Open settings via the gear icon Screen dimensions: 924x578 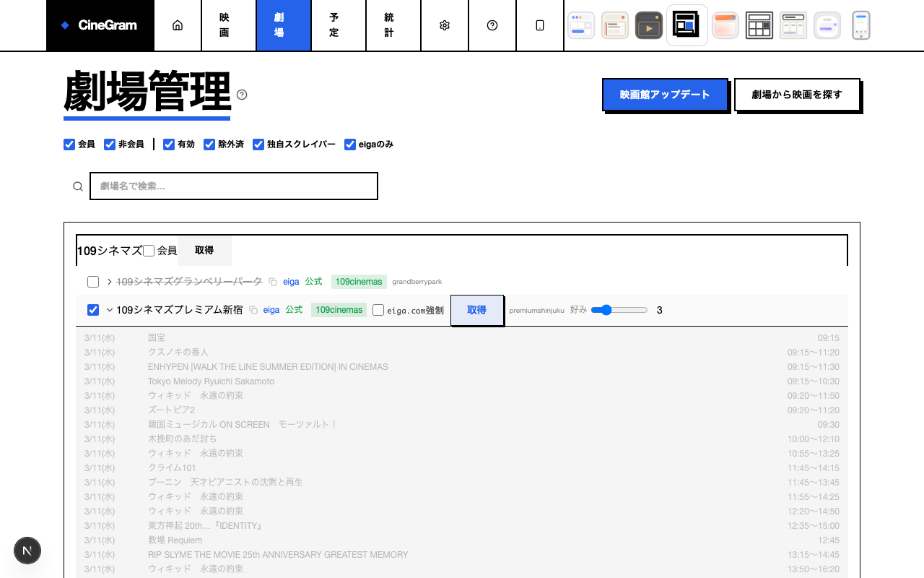click(445, 25)
